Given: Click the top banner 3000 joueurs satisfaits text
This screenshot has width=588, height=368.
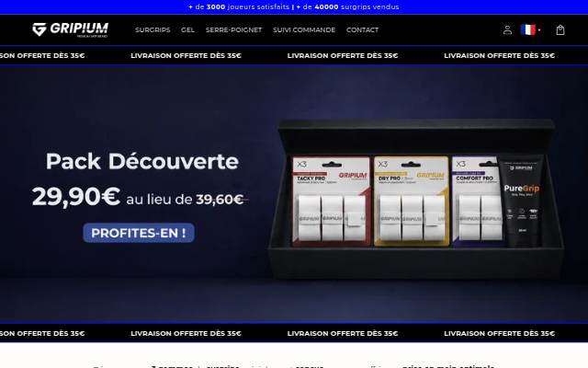Looking at the screenshot, I should [239, 6].
